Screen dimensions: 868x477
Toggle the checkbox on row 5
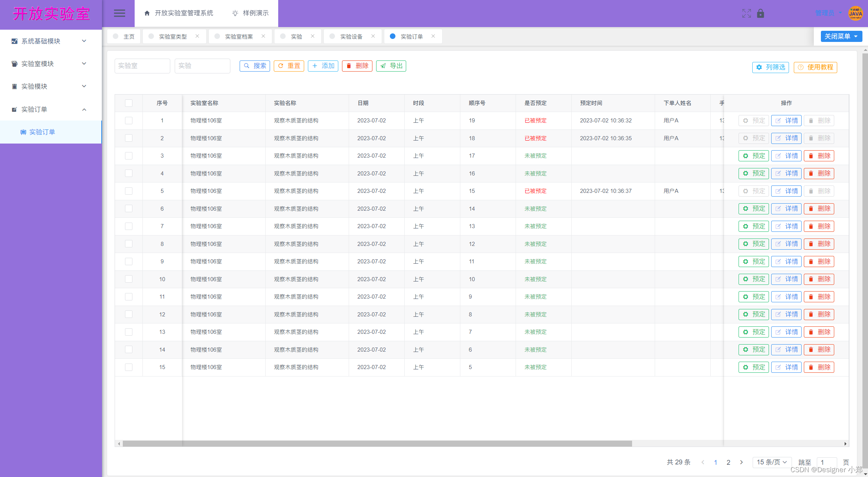point(129,191)
